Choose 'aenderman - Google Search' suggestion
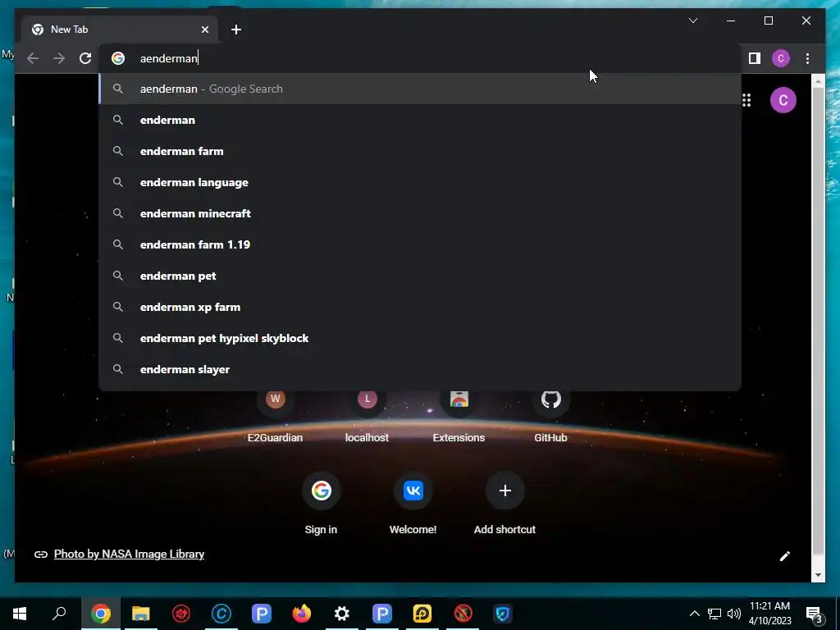840x630 pixels. pos(420,89)
